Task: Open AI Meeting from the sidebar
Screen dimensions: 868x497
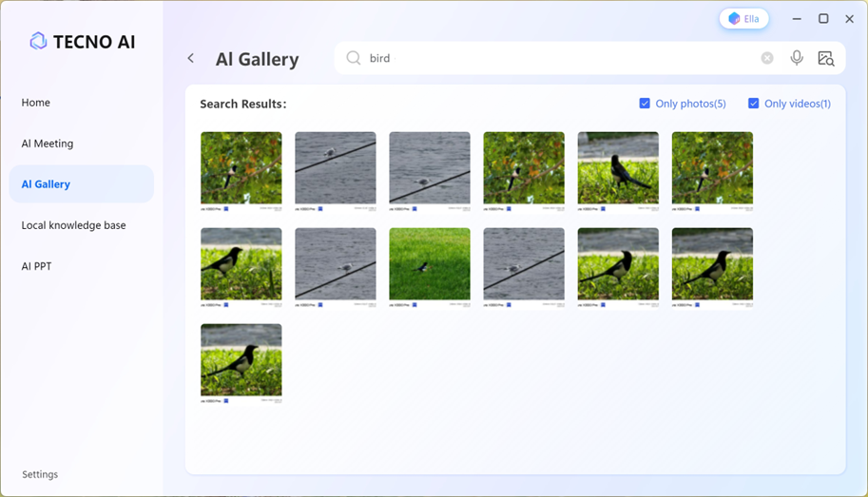Action: click(x=48, y=143)
